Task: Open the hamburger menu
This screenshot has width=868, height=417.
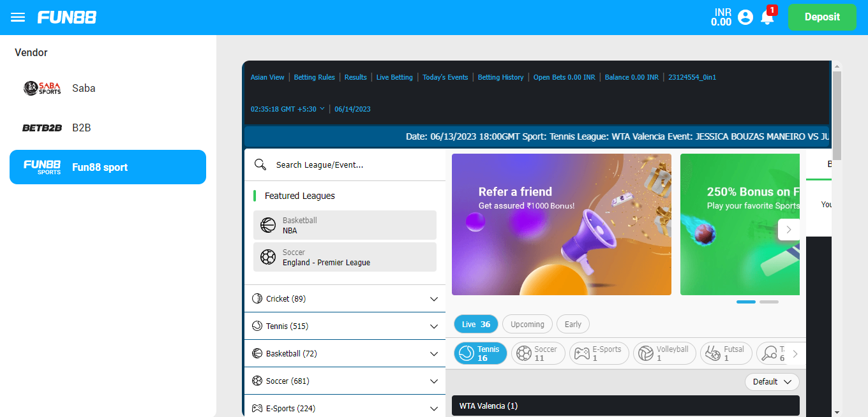Action: [18, 17]
